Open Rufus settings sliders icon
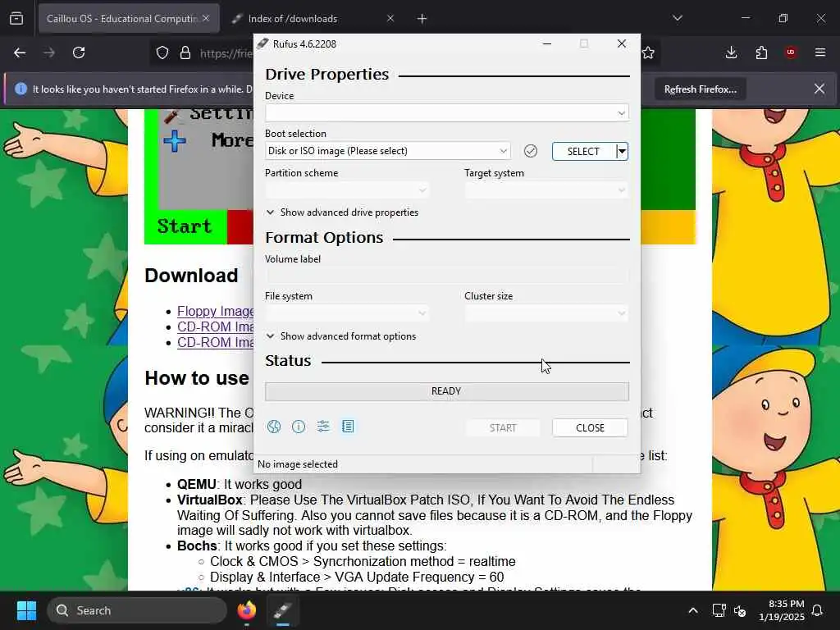 pyautogui.click(x=323, y=427)
